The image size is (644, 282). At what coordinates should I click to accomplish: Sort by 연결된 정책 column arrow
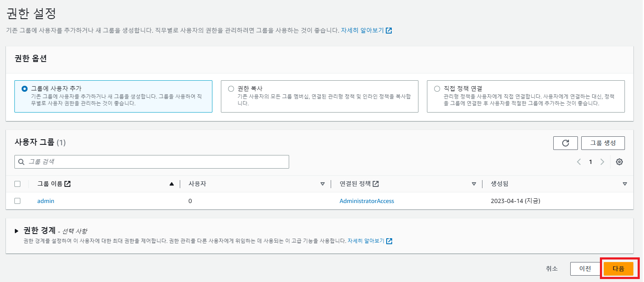(x=474, y=184)
